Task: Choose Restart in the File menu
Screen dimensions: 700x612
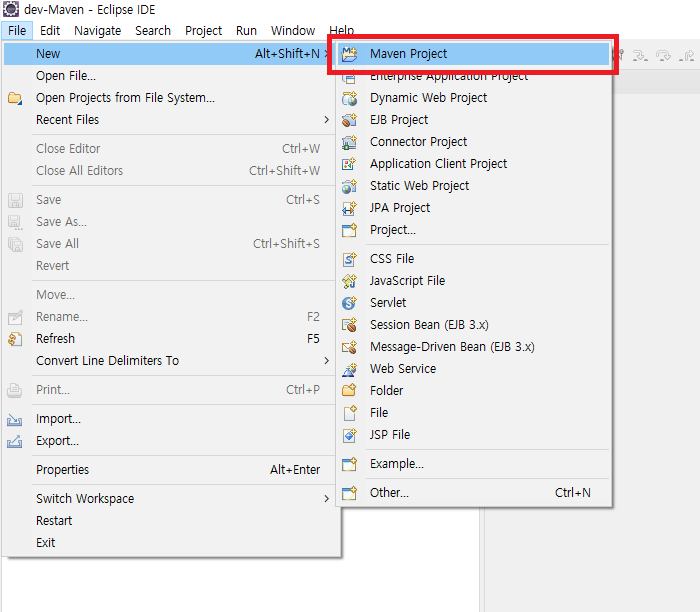Action: tap(169, 521)
